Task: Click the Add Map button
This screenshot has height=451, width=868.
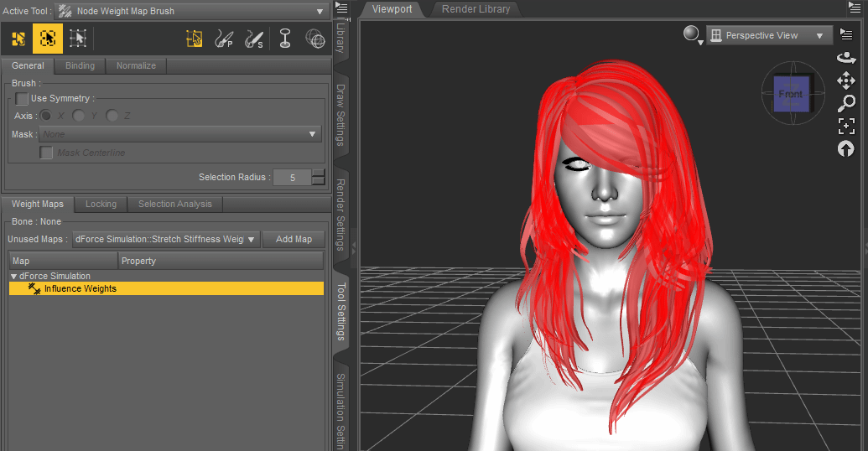Action: 294,239
